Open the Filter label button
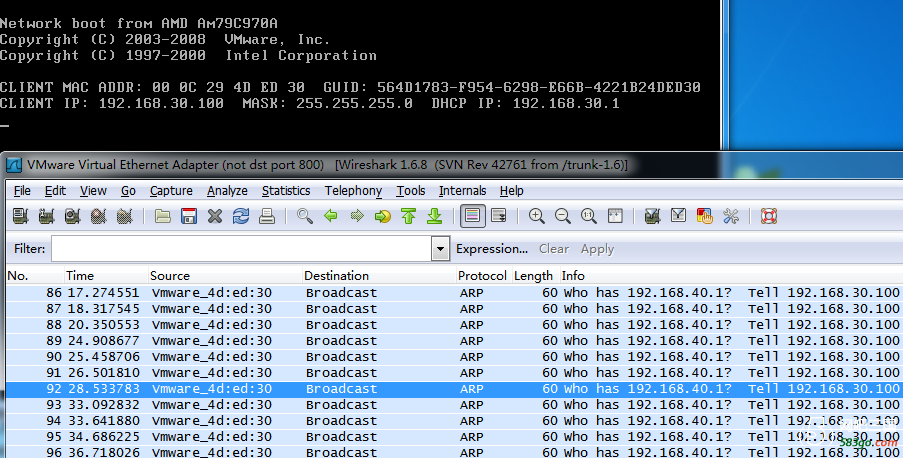903x458 pixels. 29,249
